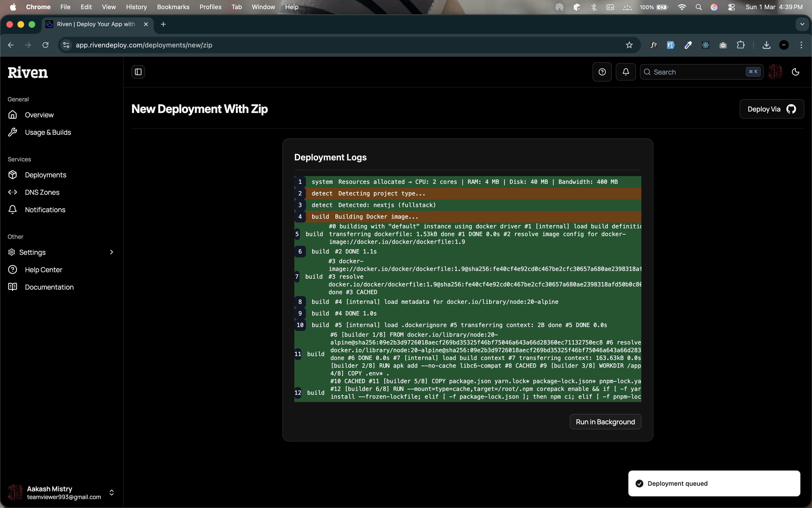Image resolution: width=812 pixels, height=508 pixels.
Task: Open Overview from the sidebar
Action: coord(39,115)
